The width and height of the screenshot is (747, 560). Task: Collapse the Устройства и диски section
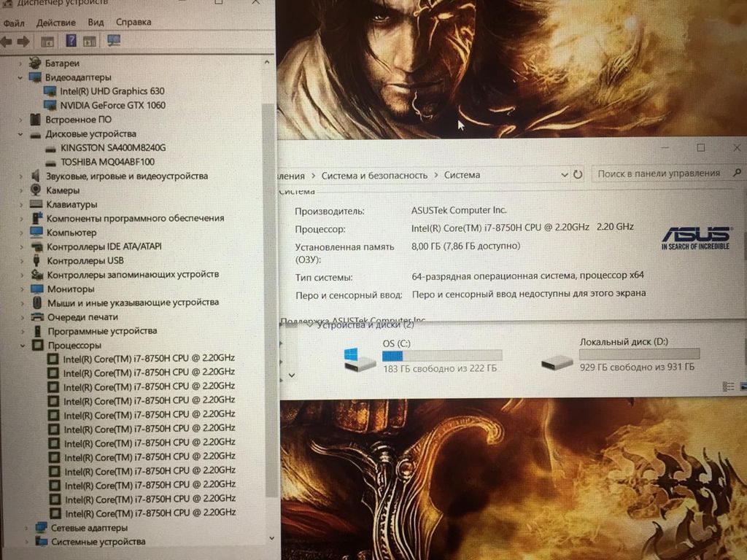(x=309, y=325)
